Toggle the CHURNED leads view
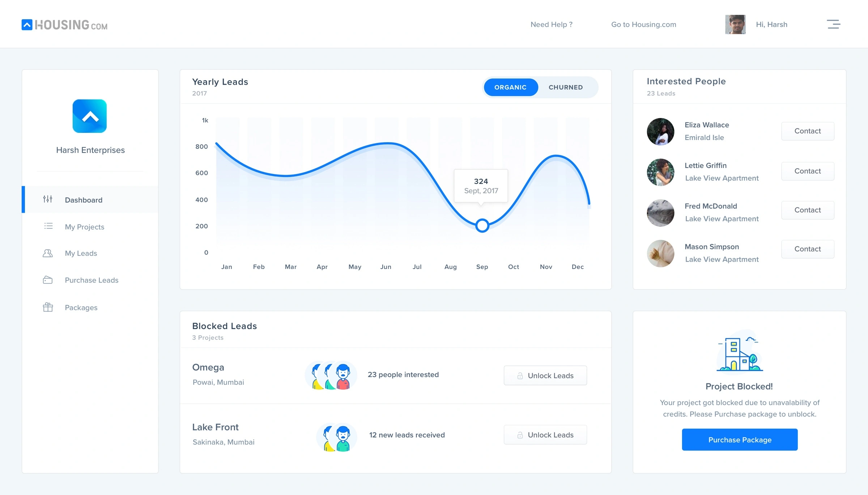 coord(565,87)
